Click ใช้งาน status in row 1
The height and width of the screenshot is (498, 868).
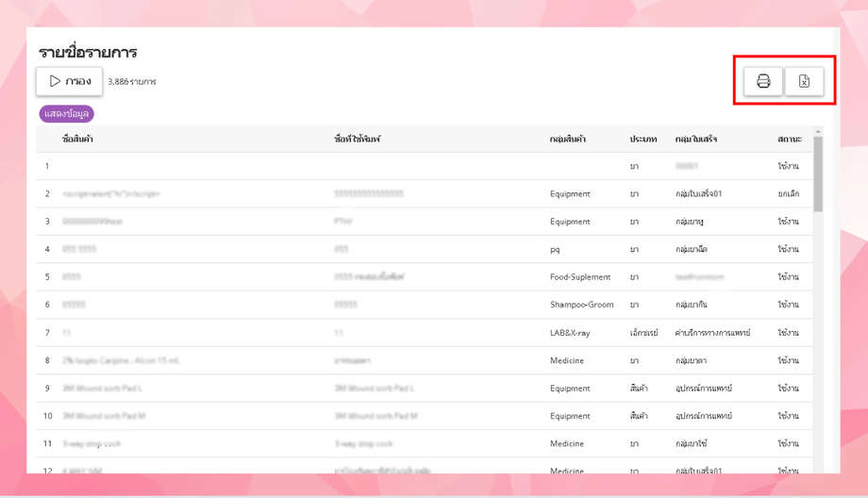[x=789, y=166]
